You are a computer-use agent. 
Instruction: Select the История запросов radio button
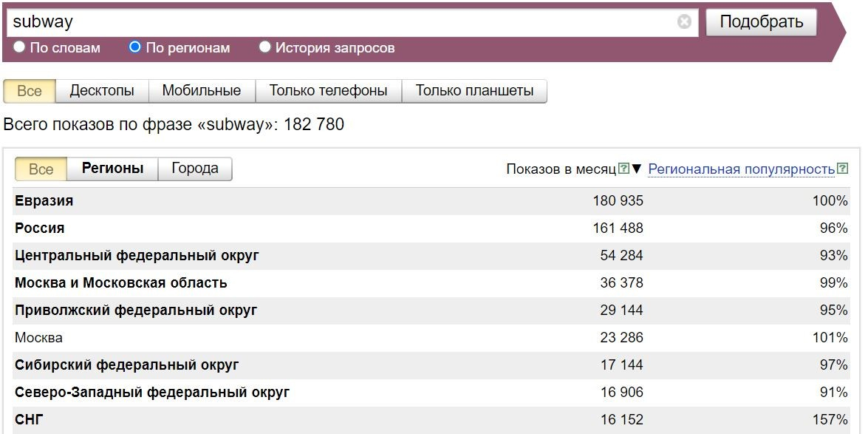[x=265, y=47]
